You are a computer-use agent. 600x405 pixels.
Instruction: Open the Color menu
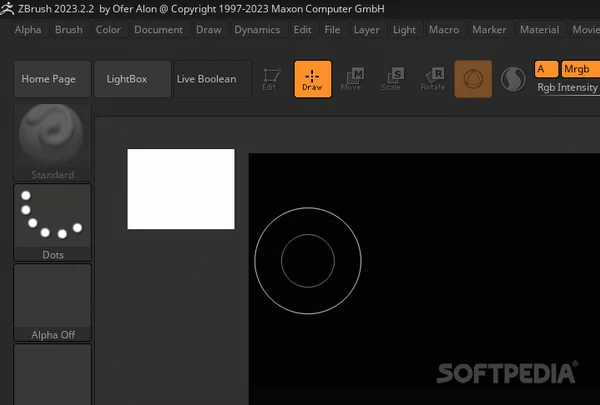108,30
